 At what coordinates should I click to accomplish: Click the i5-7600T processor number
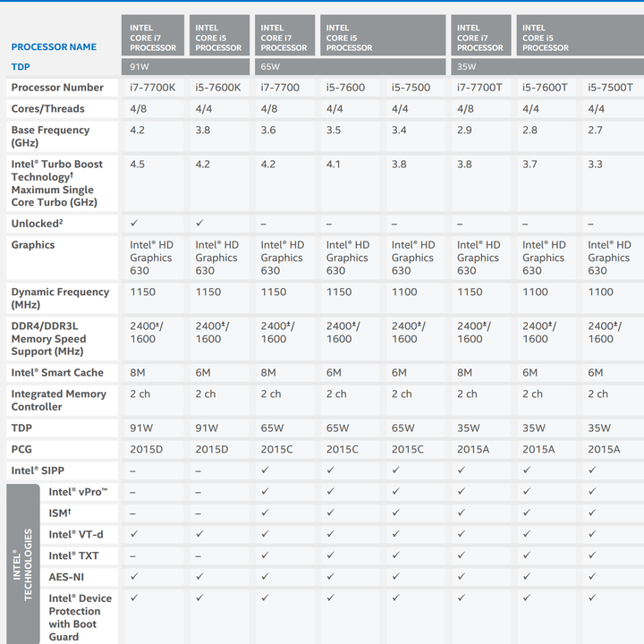click(x=545, y=88)
